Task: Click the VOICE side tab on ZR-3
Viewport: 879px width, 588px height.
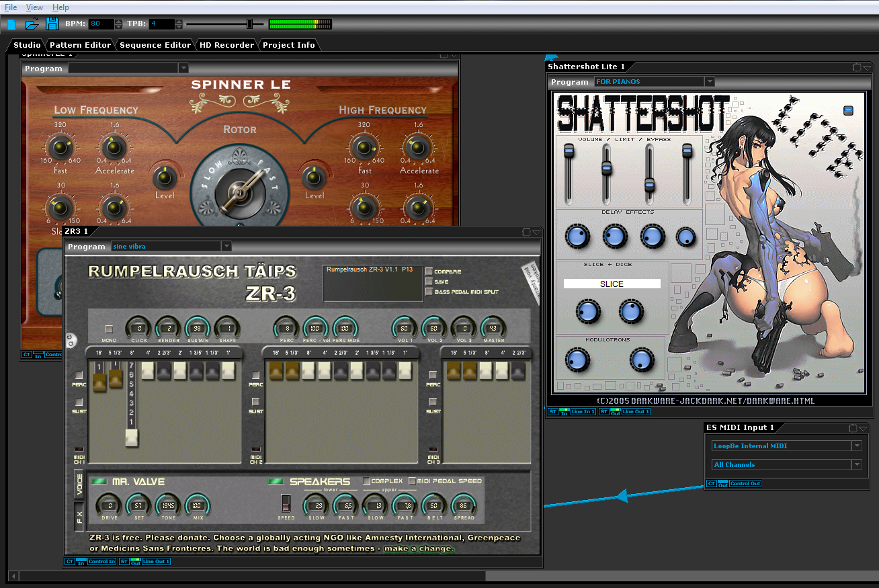Action: click(79, 485)
